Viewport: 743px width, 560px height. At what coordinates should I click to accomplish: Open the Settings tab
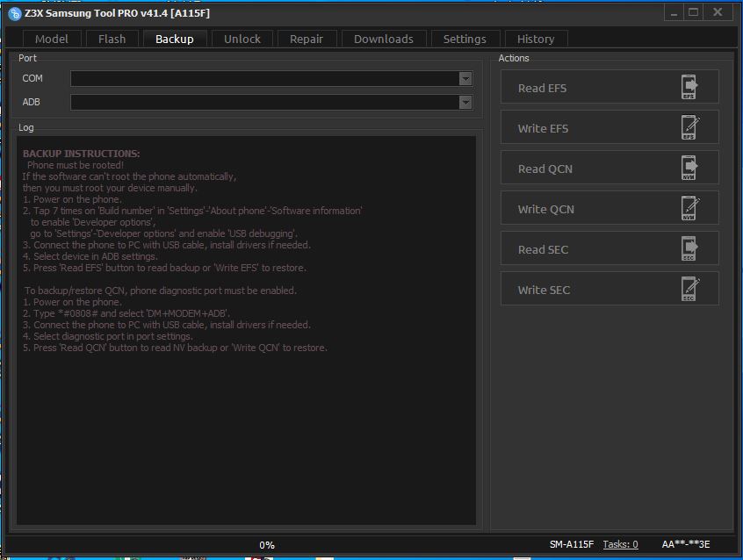tap(465, 39)
